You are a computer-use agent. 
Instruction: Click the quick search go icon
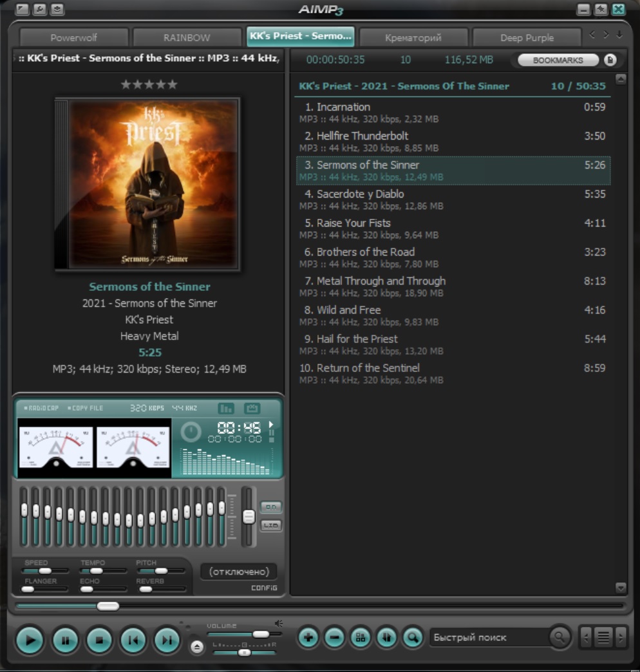pos(560,637)
